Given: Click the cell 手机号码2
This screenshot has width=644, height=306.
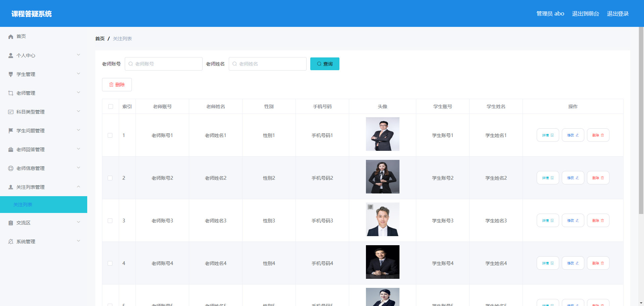Looking at the screenshot, I should coord(322,178).
